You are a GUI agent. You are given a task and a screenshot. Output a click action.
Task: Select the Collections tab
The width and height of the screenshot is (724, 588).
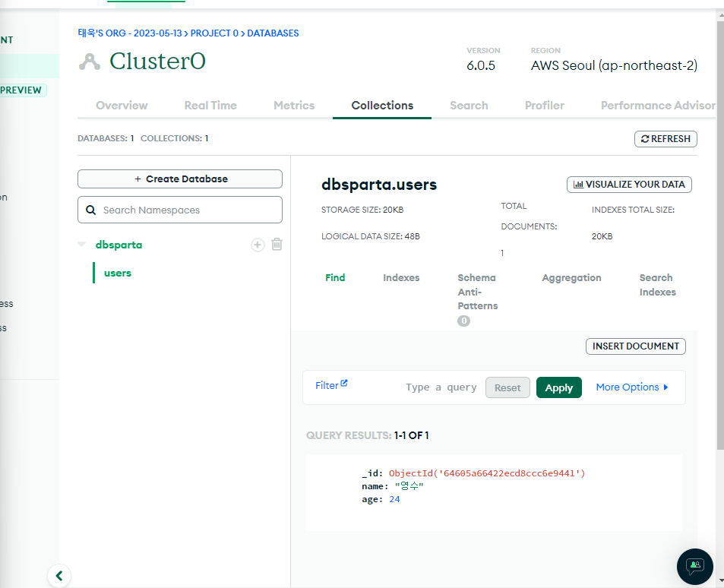[382, 106]
